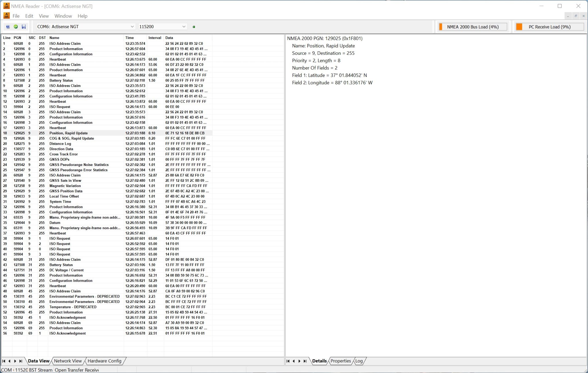Open the View menu
Viewport: 588px width, 373px height.
point(43,16)
